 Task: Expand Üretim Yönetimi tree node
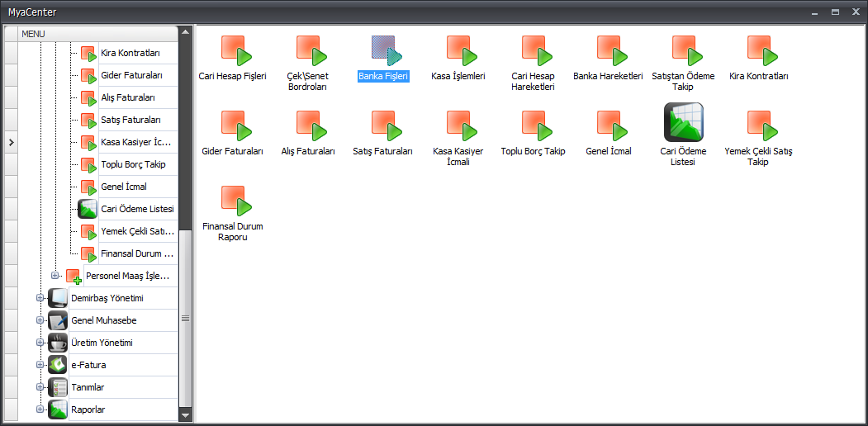click(x=40, y=343)
